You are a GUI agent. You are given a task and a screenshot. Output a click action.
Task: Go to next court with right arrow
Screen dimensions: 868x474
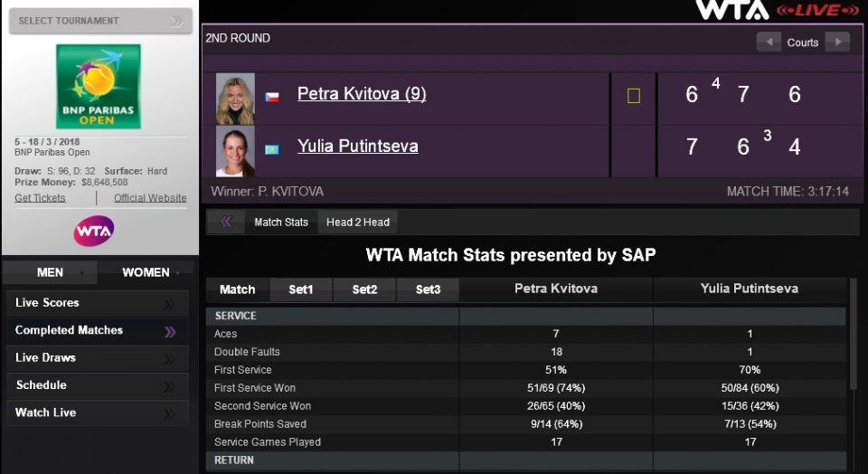(837, 42)
